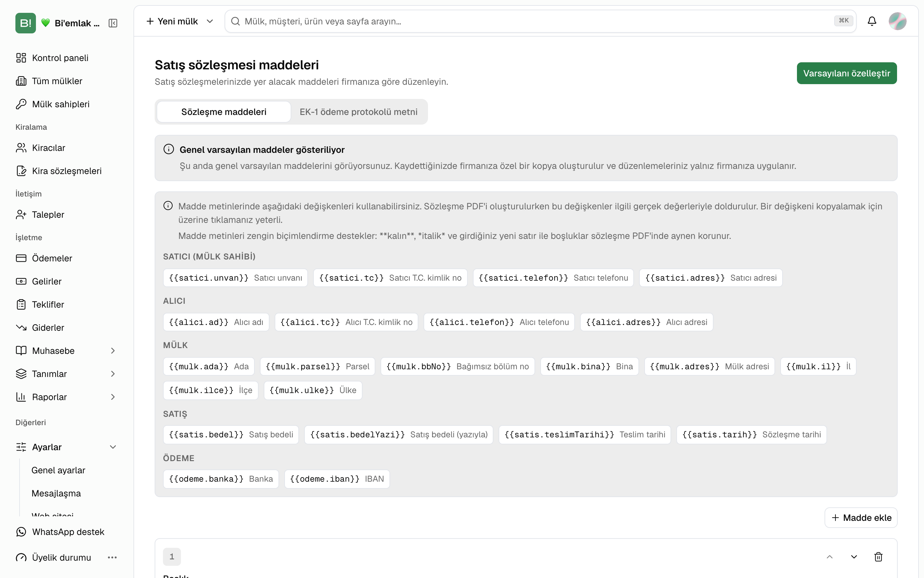Click the Bi'emlak B! logo

click(26, 23)
